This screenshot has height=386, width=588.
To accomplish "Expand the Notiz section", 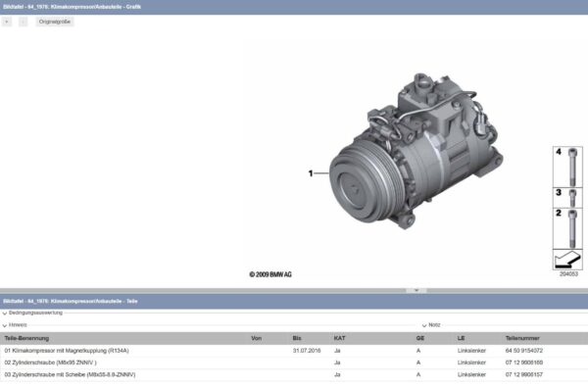I will (x=431, y=325).
